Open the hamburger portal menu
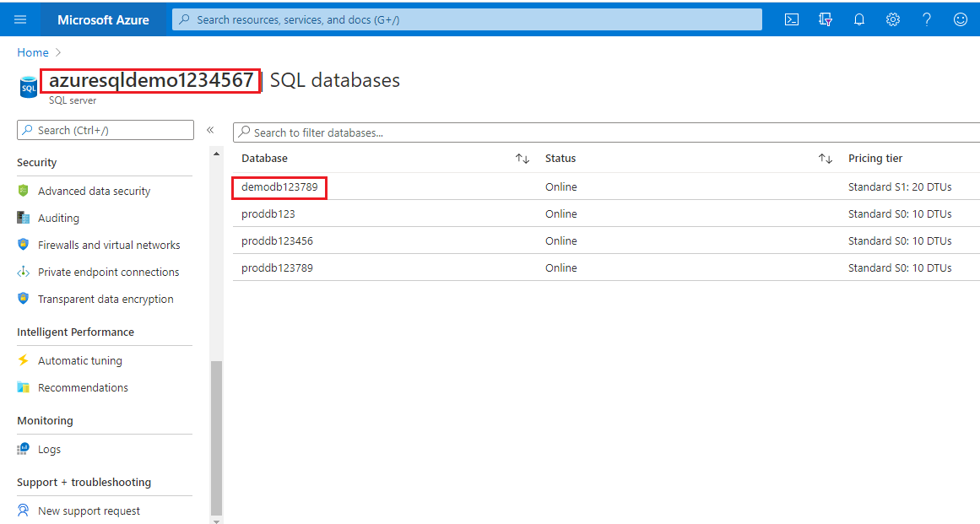 coord(20,19)
